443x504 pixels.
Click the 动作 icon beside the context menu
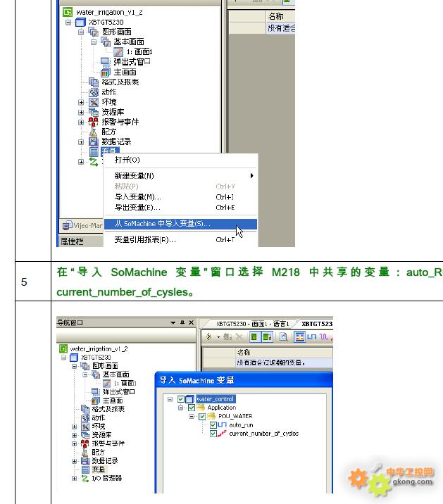[x=94, y=92]
